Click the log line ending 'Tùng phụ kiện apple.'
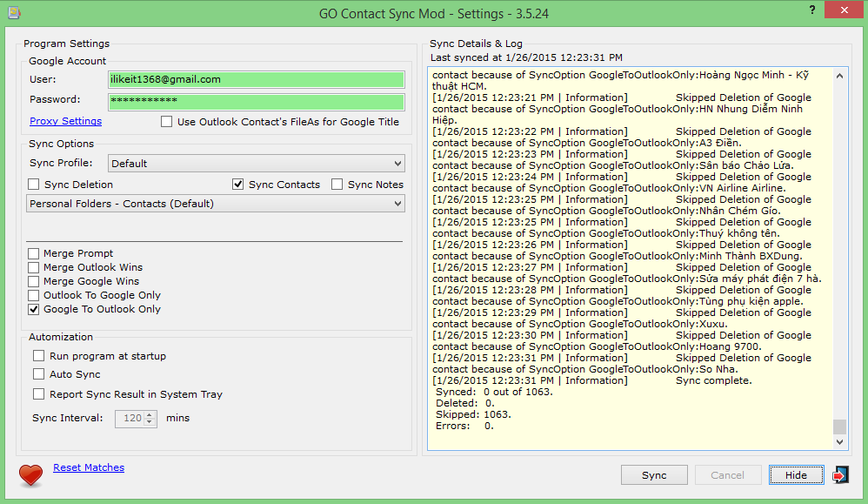Image resolution: width=868 pixels, height=504 pixels. click(618, 301)
